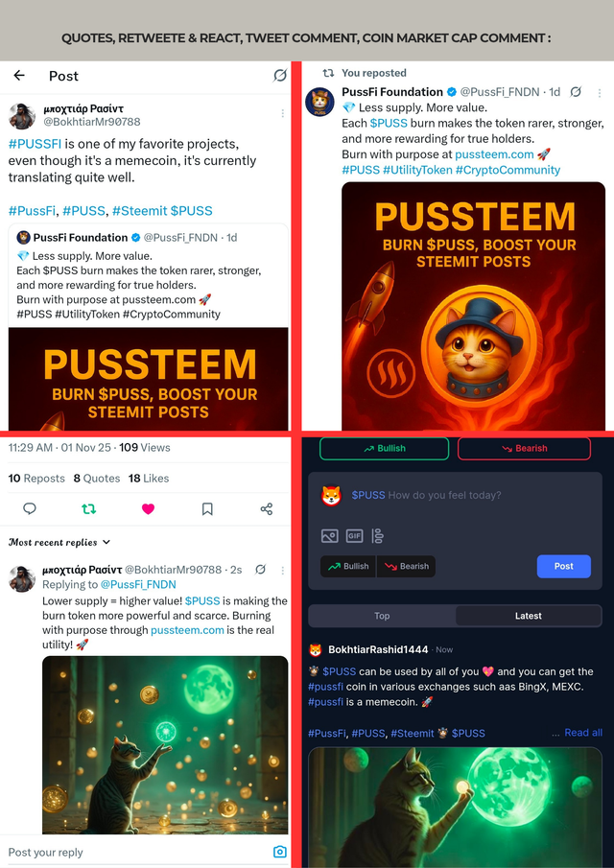The image size is (614, 868).
Task: Tap the reply speech bubble icon
Action: [30, 508]
